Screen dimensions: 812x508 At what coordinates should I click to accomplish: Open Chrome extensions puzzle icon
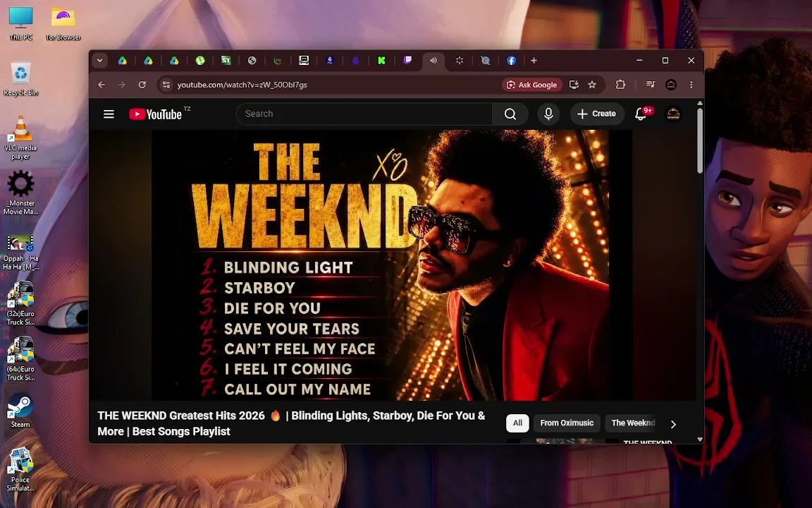click(x=620, y=85)
